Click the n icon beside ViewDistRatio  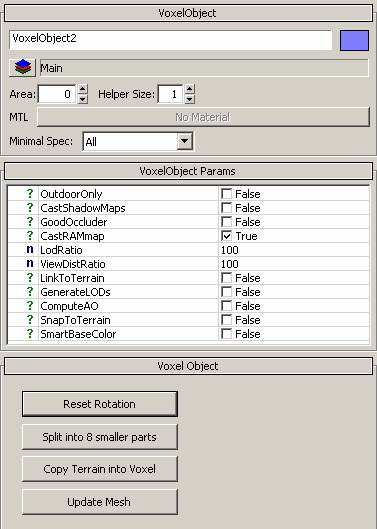(30, 264)
